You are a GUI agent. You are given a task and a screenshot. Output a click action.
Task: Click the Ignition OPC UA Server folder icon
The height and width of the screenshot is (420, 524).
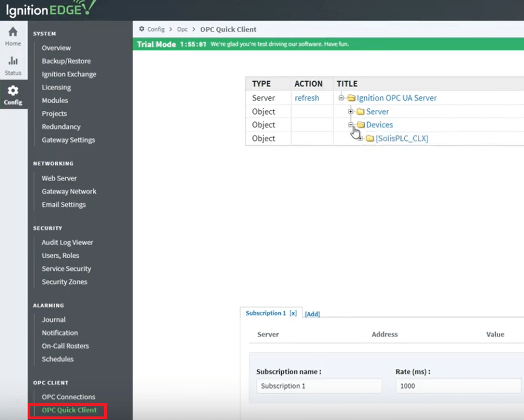[351, 98]
